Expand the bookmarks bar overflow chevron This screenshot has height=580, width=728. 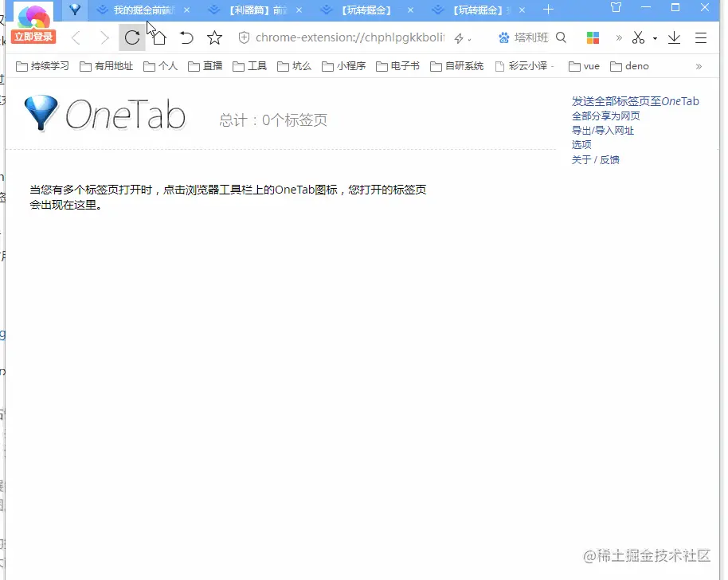point(699,66)
